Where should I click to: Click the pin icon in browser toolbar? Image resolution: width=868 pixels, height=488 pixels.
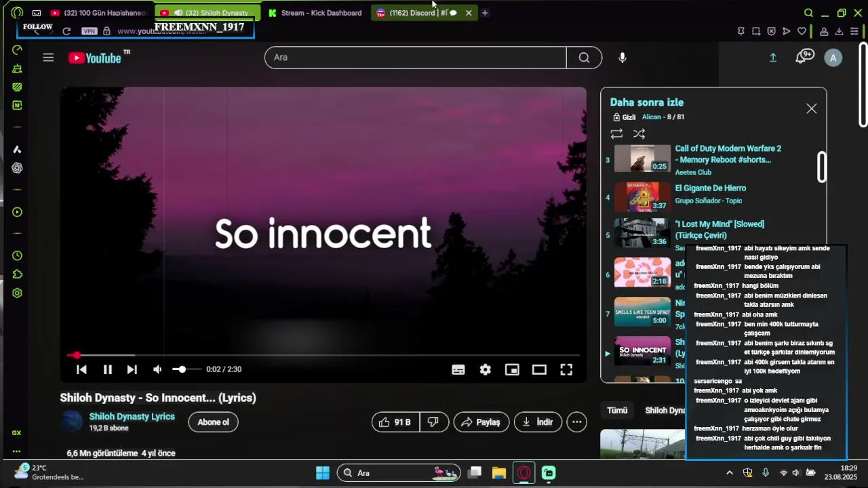[x=741, y=31]
